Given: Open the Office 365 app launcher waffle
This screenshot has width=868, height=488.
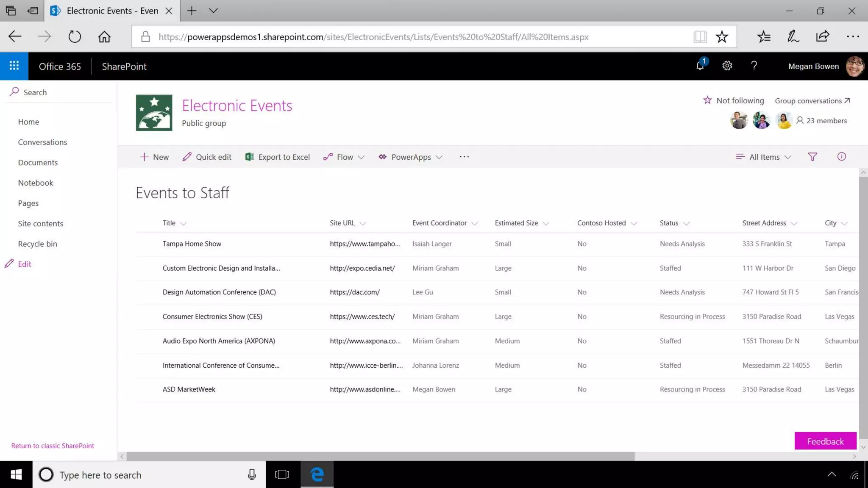Looking at the screenshot, I should 14,66.
